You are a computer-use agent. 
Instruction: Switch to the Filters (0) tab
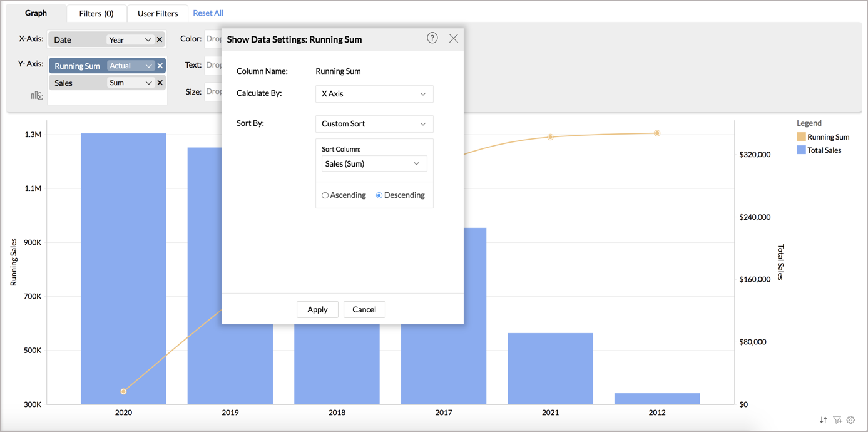coord(96,13)
